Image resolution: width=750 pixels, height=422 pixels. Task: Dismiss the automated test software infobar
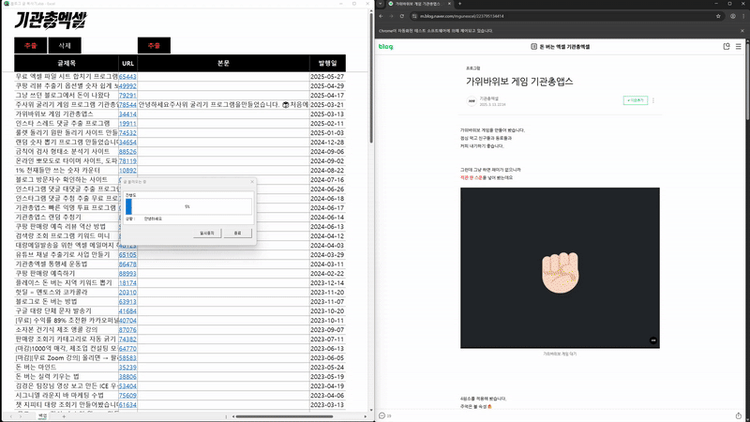[x=742, y=31]
